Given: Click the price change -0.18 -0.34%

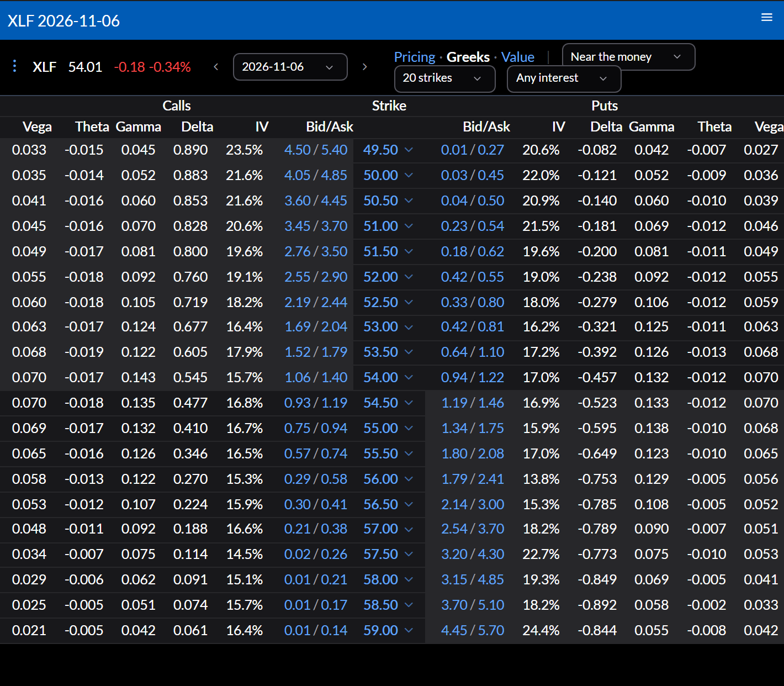Looking at the screenshot, I should [152, 67].
